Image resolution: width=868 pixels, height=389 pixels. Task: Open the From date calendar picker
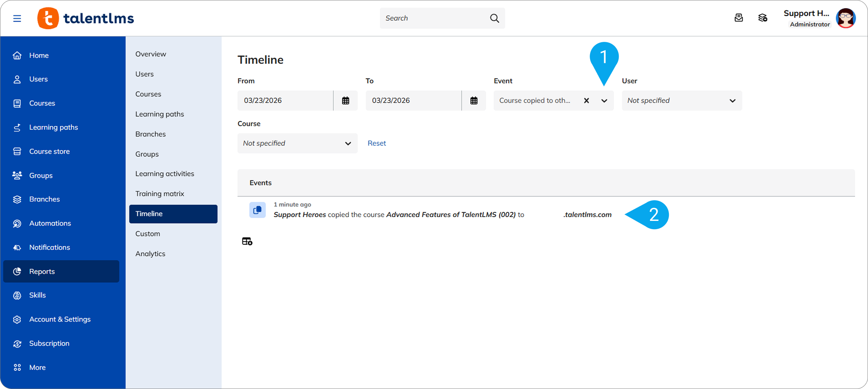345,101
